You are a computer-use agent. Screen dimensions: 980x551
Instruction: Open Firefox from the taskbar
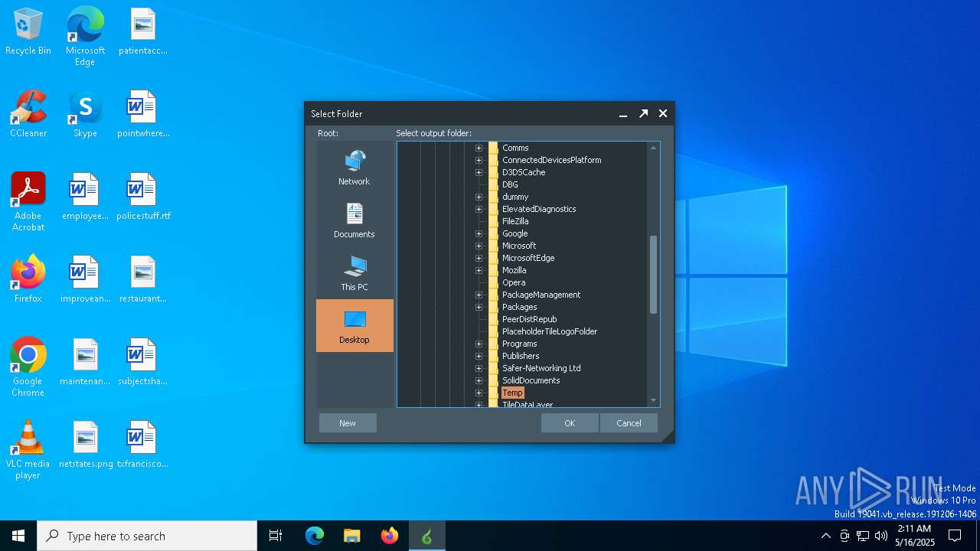pyautogui.click(x=389, y=536)
